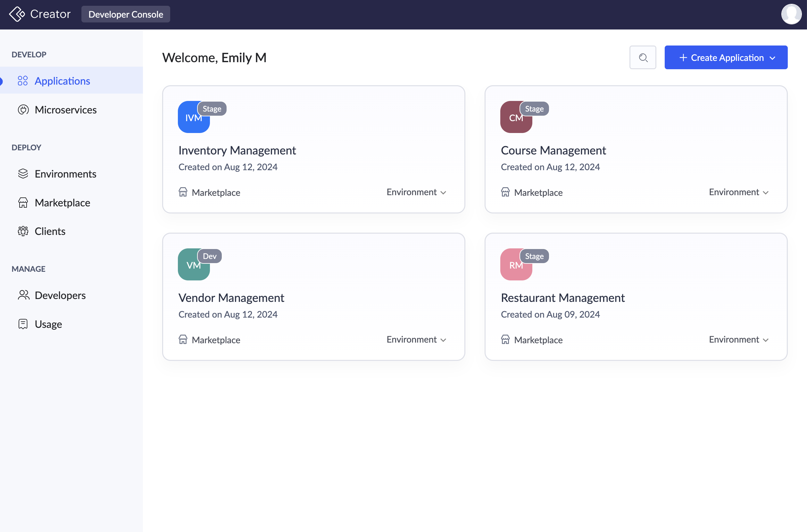Click Marketplace store icon on Inventory Management card
This screenshot has width=807, height=532.
pyautogui.click(x=183, y=192)
